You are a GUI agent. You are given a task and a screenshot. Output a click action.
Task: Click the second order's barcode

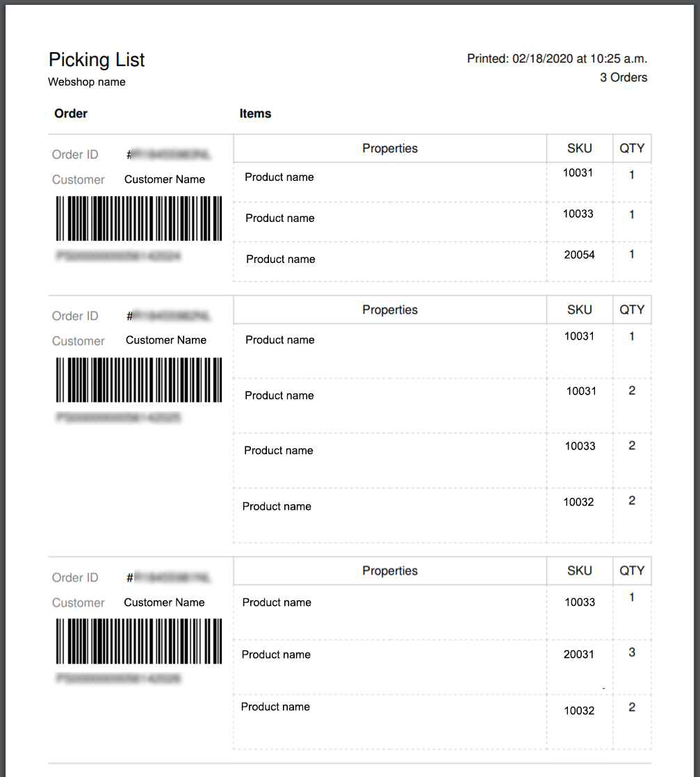[139, 380]
